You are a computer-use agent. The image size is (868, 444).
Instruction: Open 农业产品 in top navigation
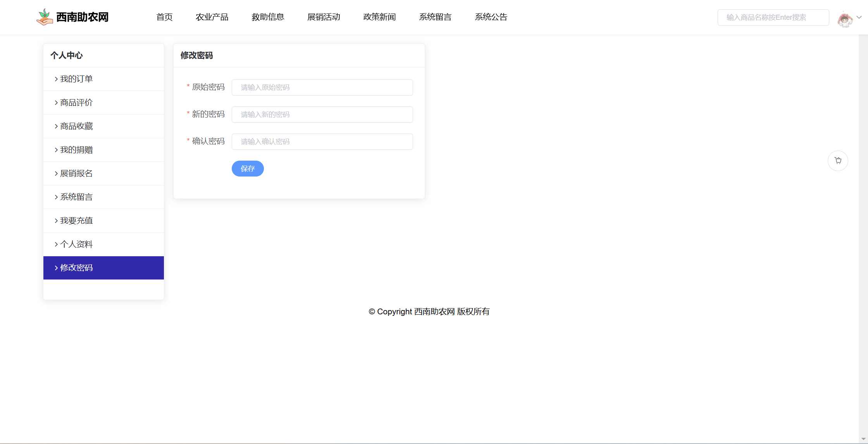coord(212,17)
